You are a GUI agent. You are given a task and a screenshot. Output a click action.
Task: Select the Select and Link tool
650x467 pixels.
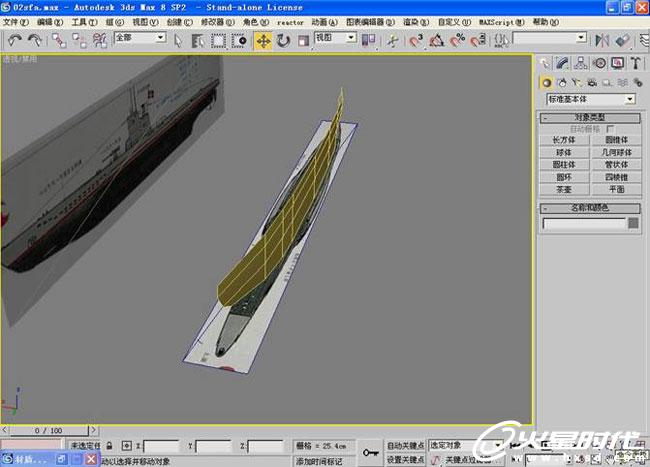tap(59, 41)
